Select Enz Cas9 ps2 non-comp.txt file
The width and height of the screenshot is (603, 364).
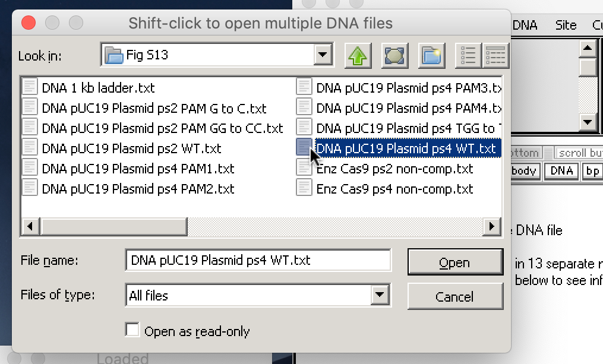pyautogui.click(x=394, y=169)
